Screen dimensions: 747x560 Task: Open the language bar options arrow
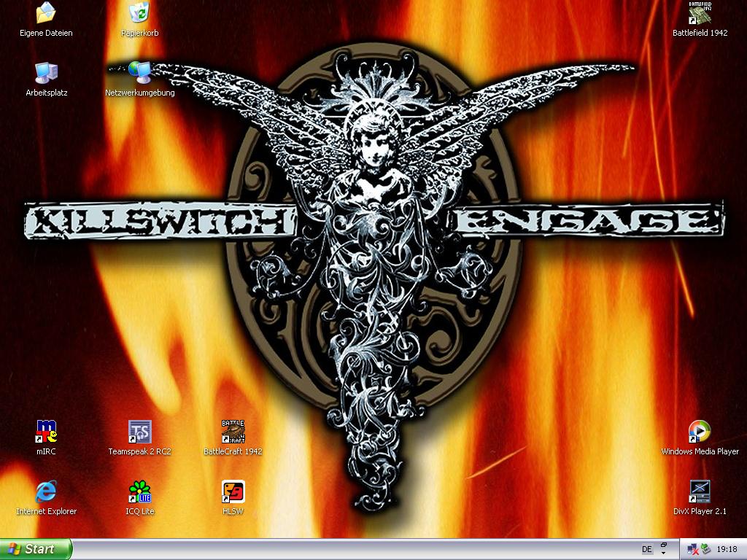[x=663, y=553]
